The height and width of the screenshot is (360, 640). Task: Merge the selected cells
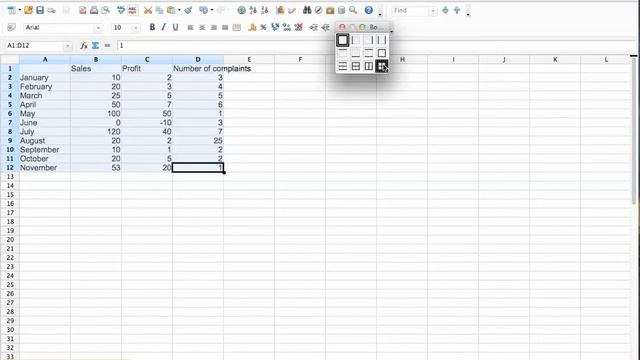(236, 27)
